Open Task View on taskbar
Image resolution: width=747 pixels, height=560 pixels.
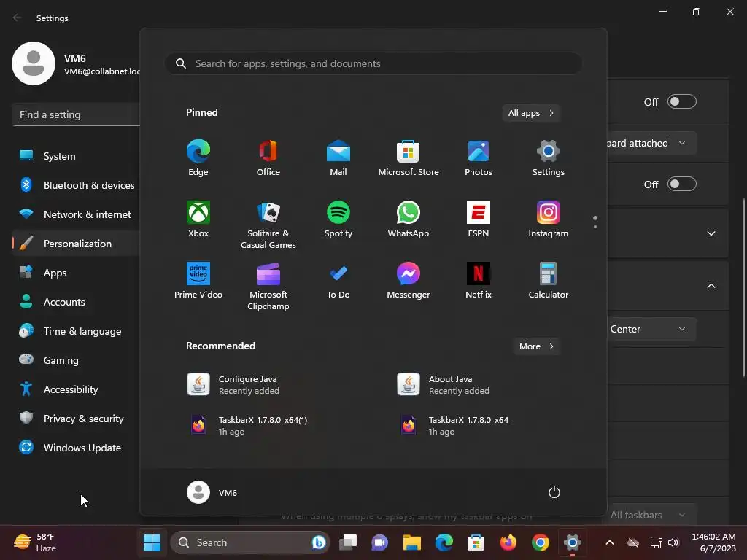tap(348, 542)
